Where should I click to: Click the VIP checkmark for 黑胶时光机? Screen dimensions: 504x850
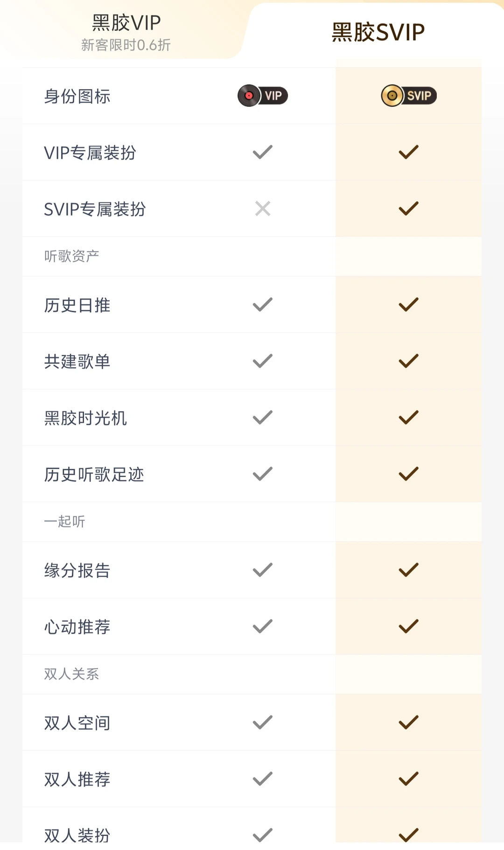tap(263, 417)
